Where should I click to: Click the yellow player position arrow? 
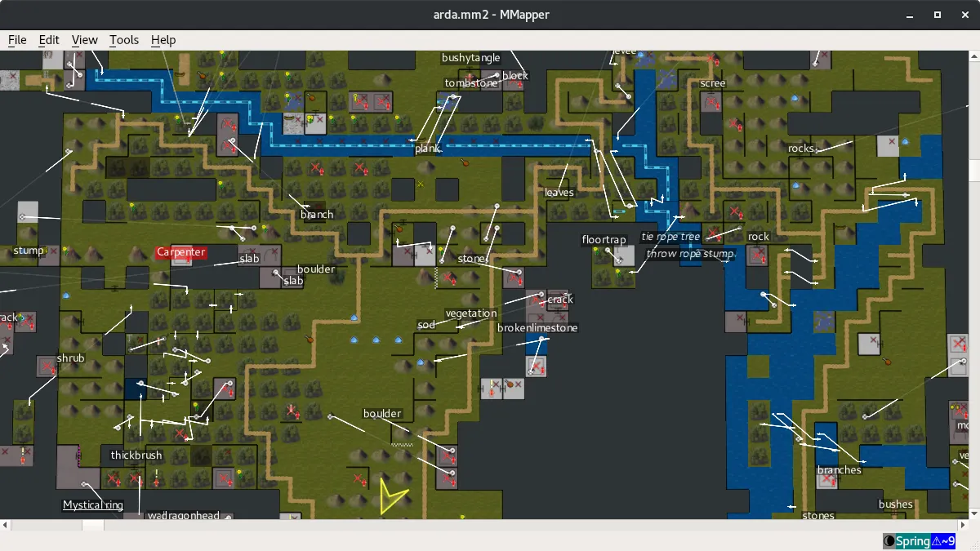click(x=392, y=496)
